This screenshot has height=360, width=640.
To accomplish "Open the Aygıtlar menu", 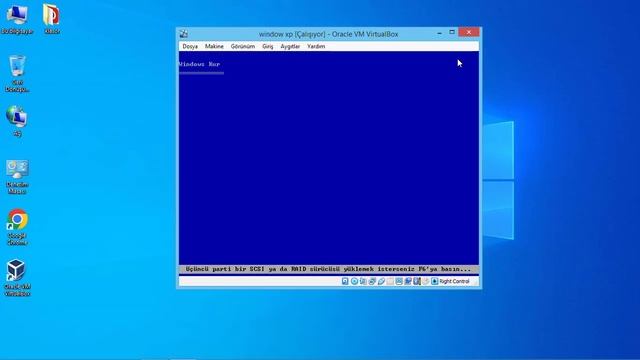I will pos(290,47).
